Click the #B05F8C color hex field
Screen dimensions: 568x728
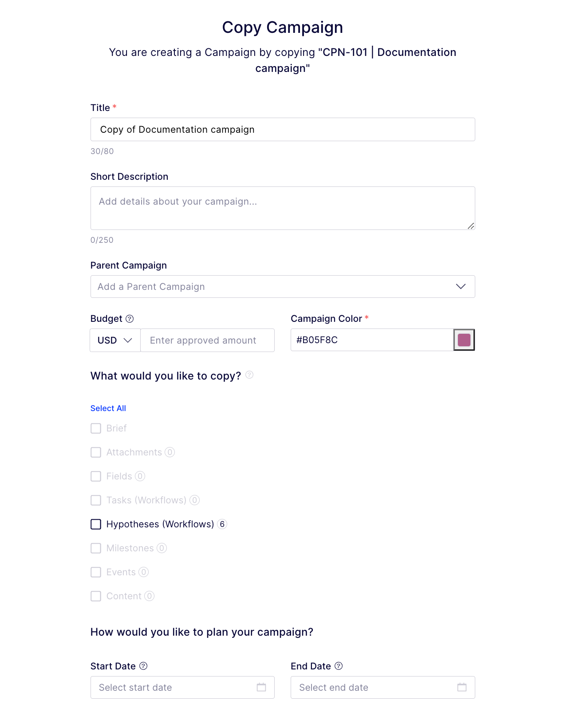371,340
